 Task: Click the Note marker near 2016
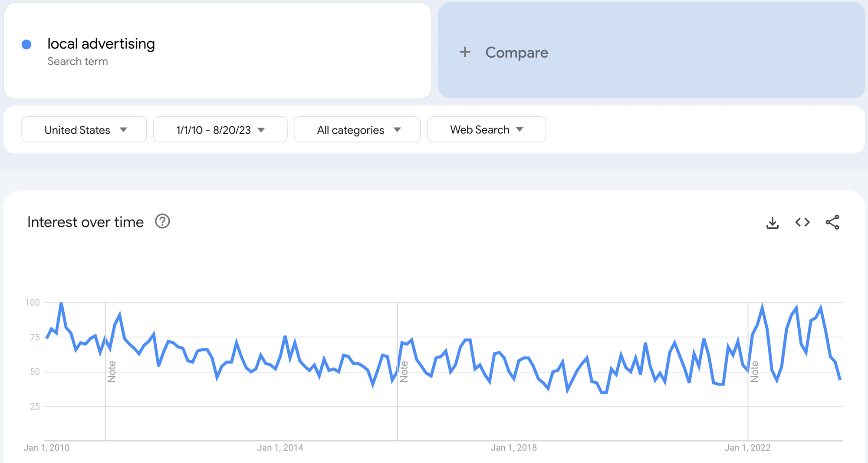pos(404,371)
